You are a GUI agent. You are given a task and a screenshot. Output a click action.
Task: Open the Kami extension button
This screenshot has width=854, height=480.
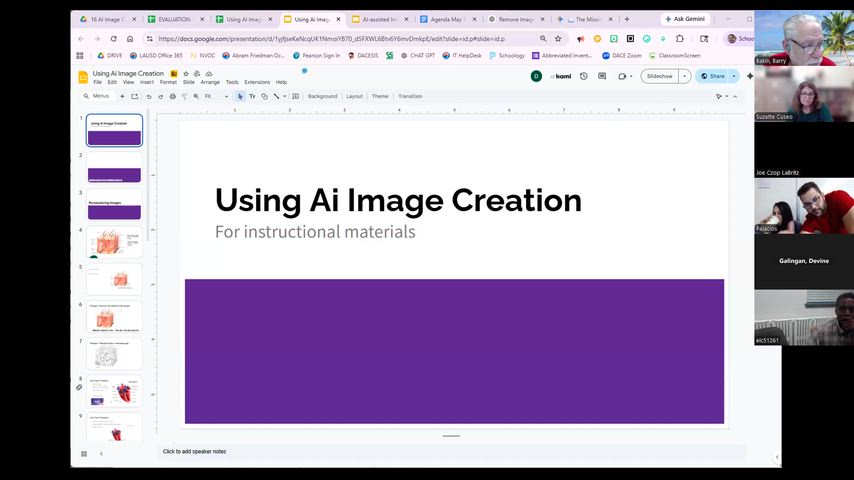(x=561, y=76)
